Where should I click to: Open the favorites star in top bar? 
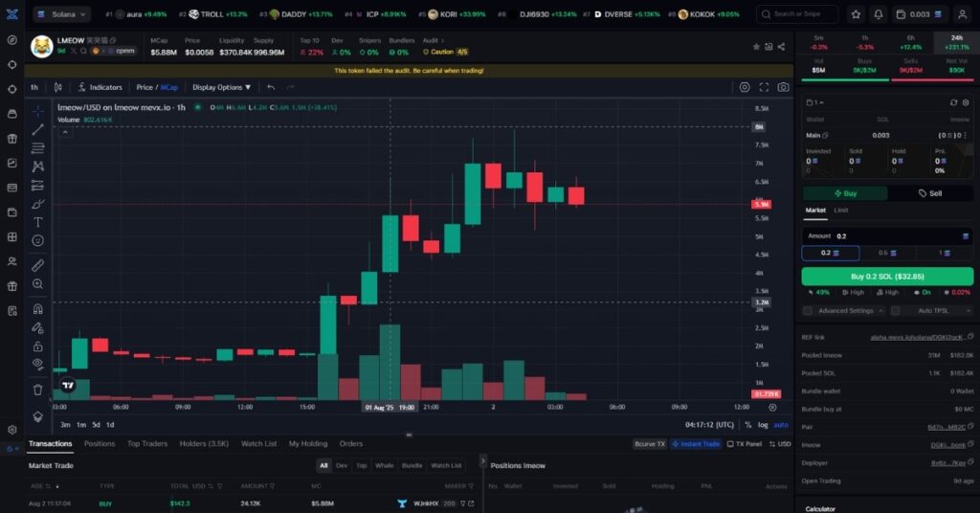856,13
